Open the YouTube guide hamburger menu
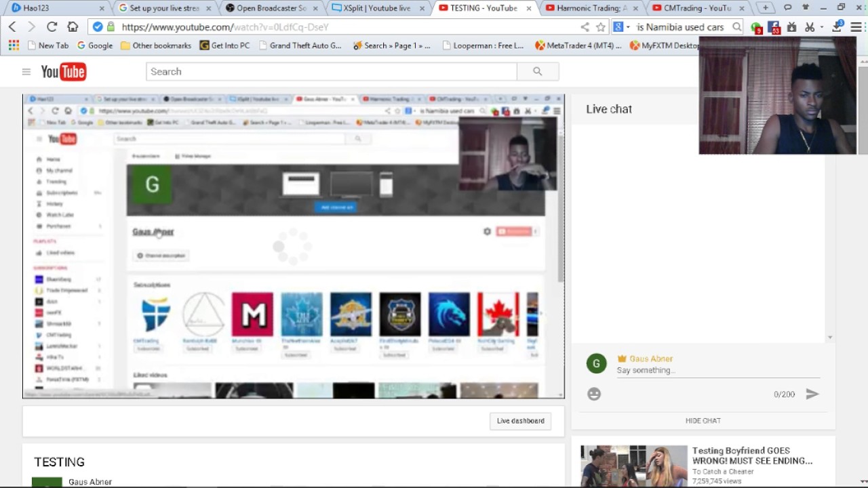The width and height of the screenshot is (868, 488). click(26, 72)
